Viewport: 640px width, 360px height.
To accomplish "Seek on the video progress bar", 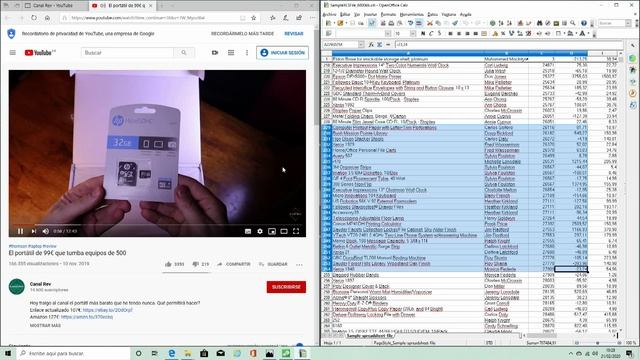I will [157, 224].
